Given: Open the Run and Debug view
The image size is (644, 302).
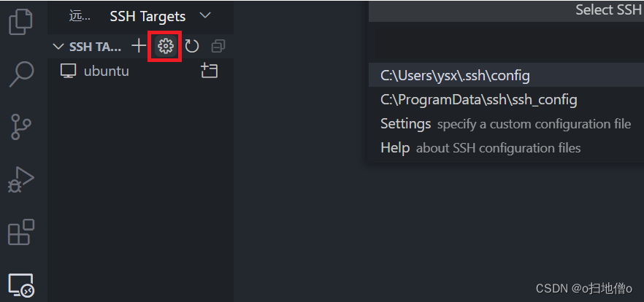Looking at the screenshot, I should [x=22, y=179].
